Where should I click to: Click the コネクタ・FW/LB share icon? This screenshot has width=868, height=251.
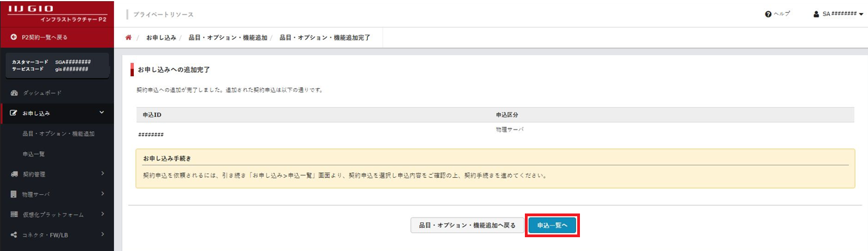point(14,235)
